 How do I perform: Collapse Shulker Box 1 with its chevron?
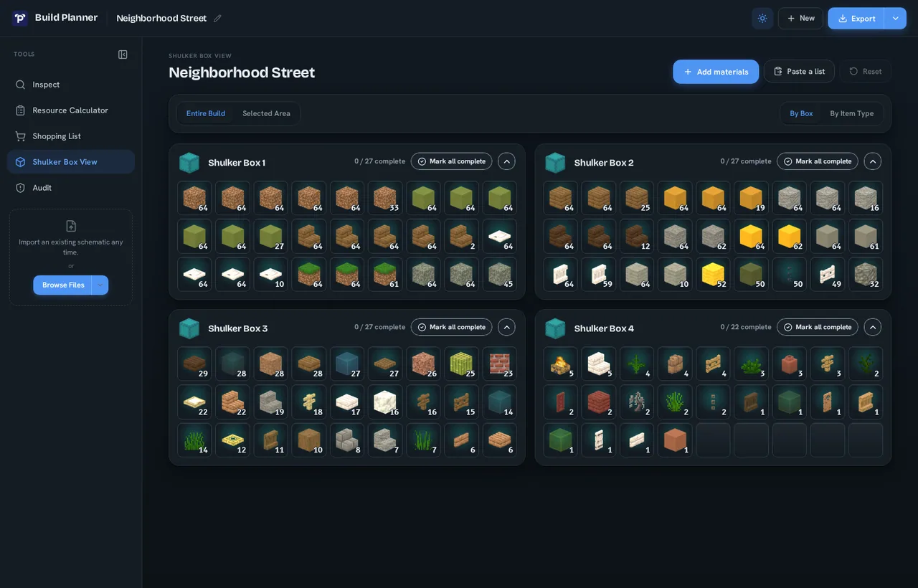point(507,161)
